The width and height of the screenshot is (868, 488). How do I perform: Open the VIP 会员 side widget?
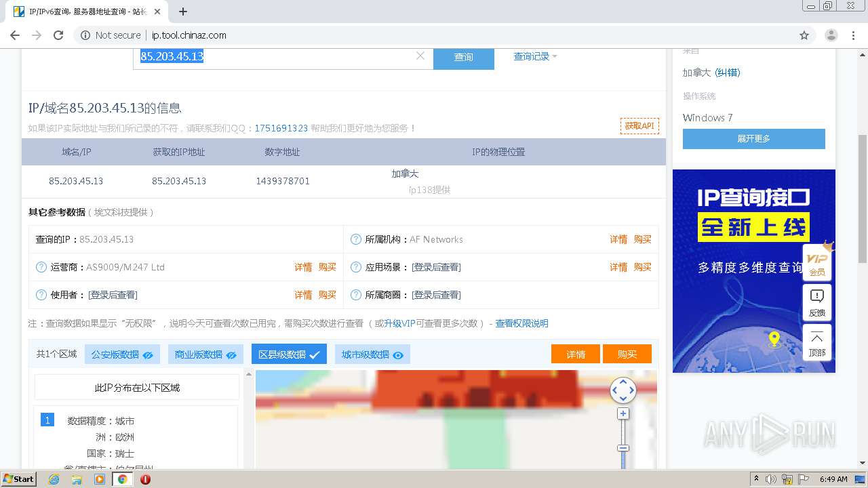817,262
